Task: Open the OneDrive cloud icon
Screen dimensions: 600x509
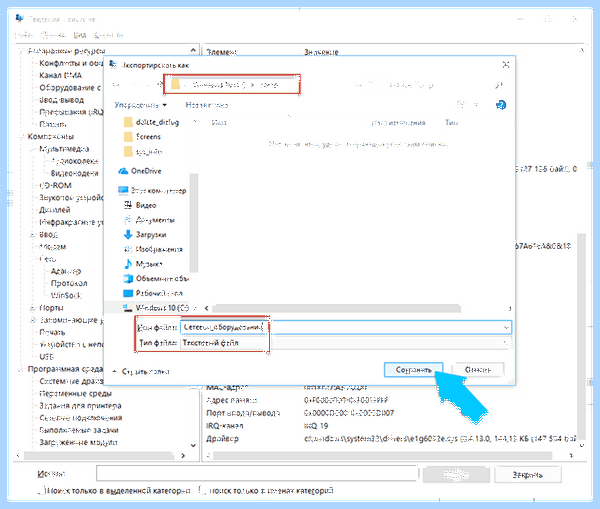Action: [x=123, y=171]
